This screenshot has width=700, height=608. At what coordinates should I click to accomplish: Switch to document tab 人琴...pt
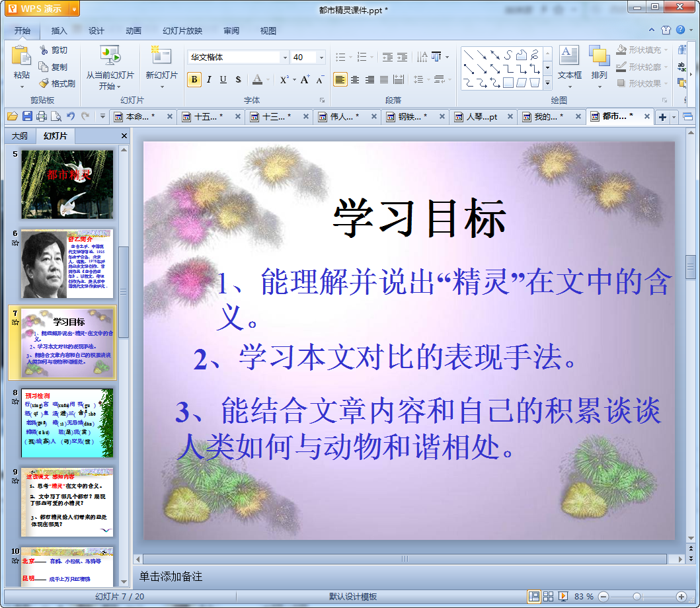click(x=482, y=117)
